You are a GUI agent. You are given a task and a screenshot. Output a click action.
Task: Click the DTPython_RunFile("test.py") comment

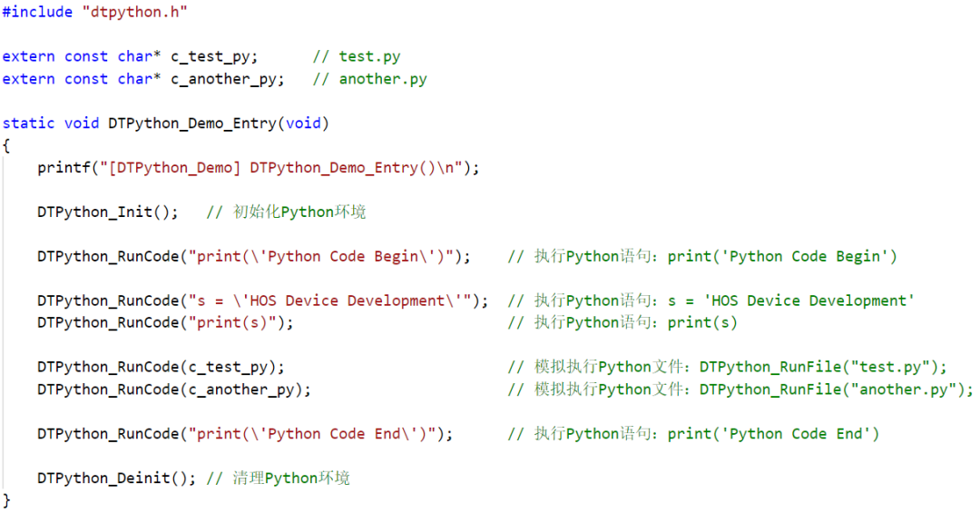pos(728,367)
